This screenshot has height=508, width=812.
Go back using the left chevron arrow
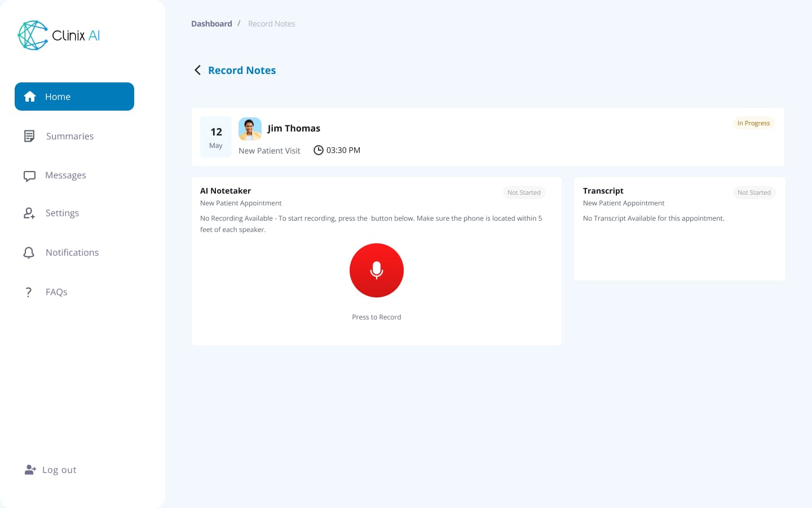tap(198, 70)
